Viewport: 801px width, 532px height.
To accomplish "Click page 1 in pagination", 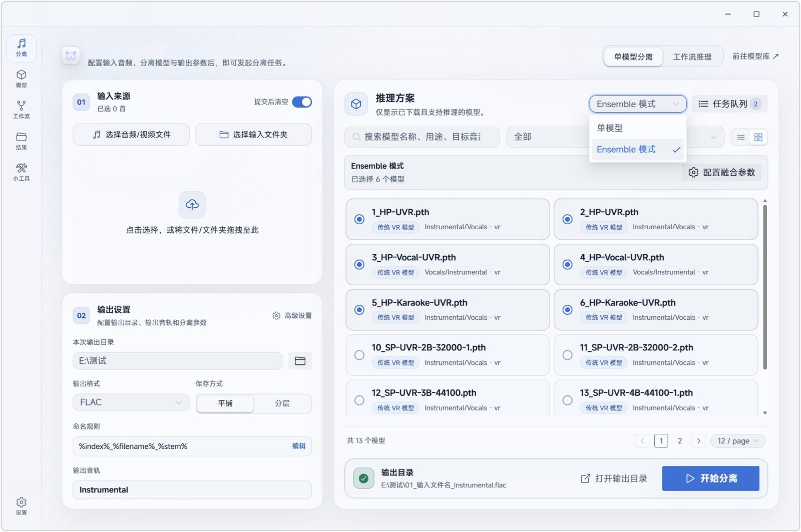I will [x=661, y=441].
